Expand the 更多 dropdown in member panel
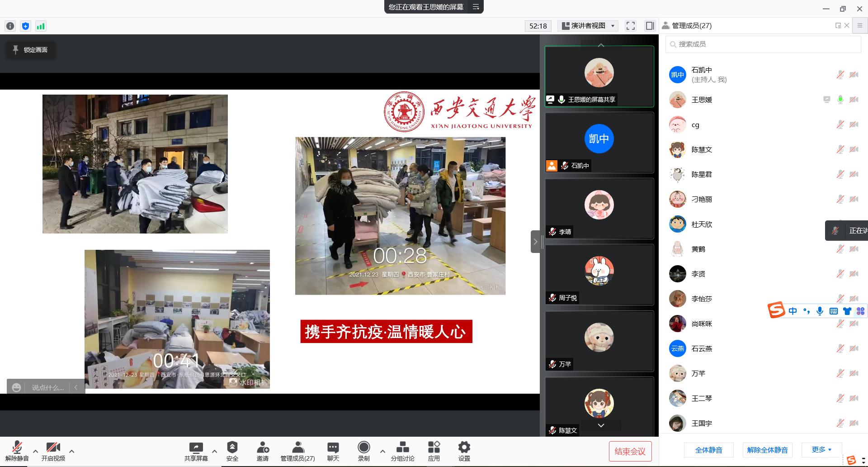The width and height of the screenshot is (868, 467). click(821, 449)
